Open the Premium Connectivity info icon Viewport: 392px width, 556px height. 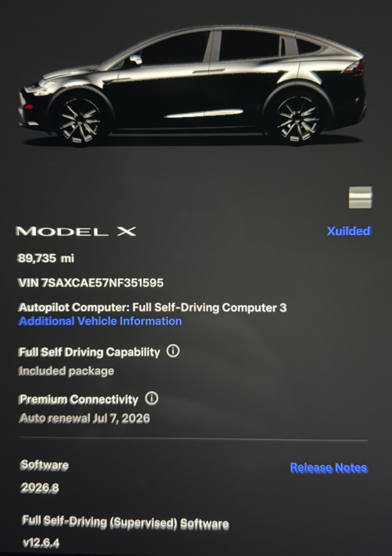pyautogui.click(x=151, y=398)
